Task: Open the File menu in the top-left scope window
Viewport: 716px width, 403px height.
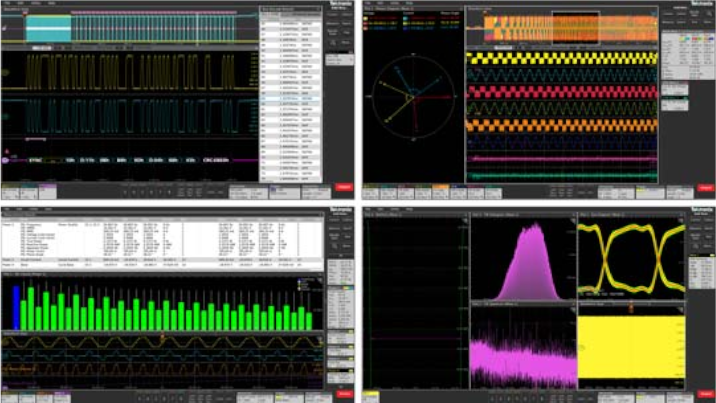Action: [8, 4]
